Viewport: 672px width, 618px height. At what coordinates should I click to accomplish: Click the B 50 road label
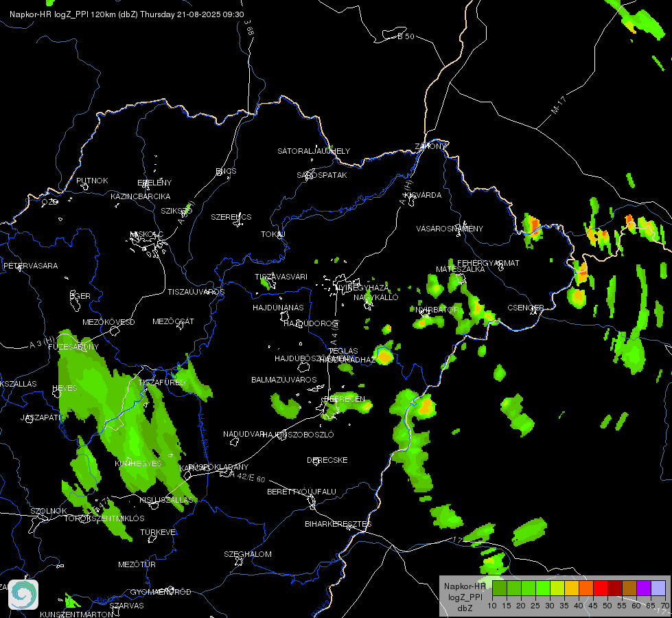tap(406, 36)
